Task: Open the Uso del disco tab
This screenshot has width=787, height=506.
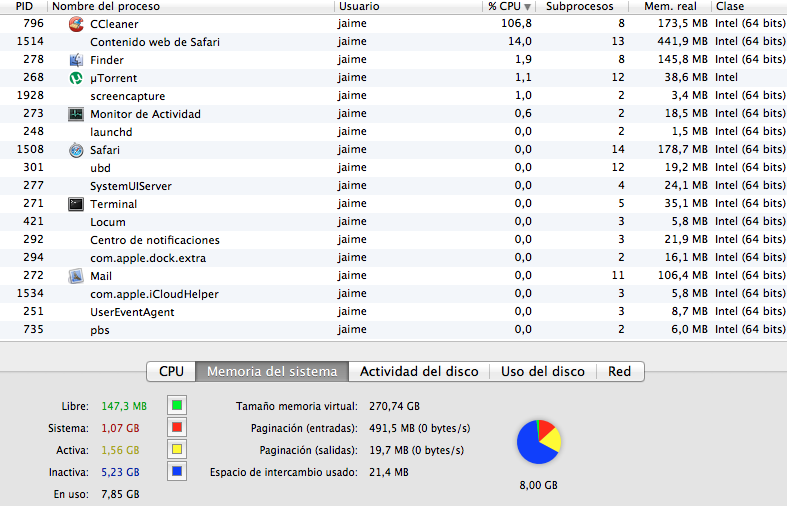Action: click(x=543, y=371)
